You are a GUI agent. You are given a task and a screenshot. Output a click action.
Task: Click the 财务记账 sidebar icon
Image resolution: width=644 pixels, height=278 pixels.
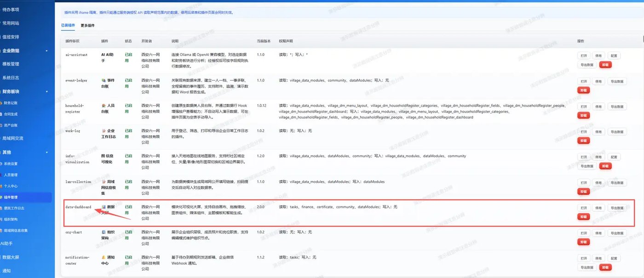pos(1,103)
